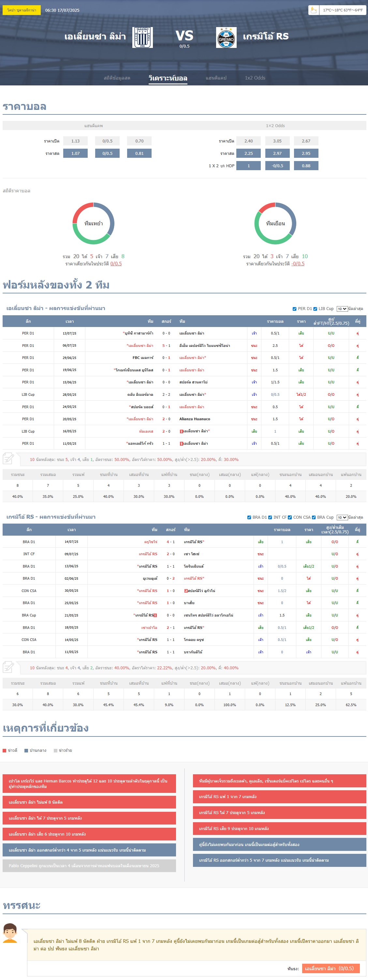Open Gremio RS recent matches count dropdown
The height and width of the screenshot is (980, 368).
point(342,517)
